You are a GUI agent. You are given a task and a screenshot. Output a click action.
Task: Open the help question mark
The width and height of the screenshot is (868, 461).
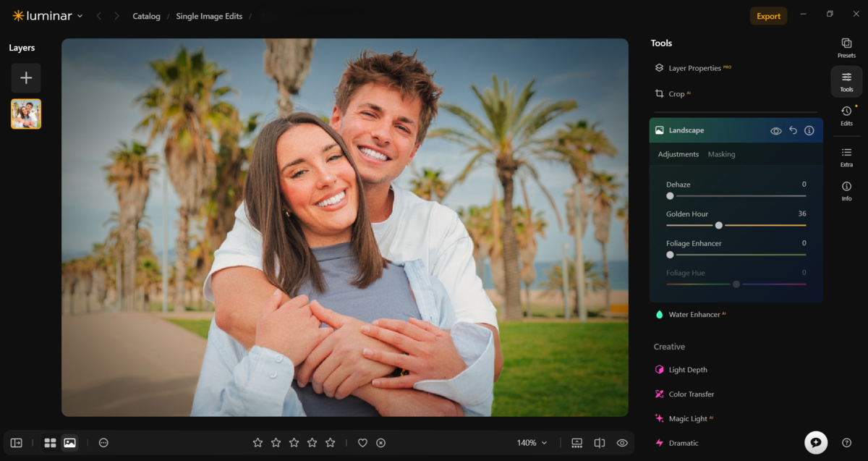coord(846,443)
